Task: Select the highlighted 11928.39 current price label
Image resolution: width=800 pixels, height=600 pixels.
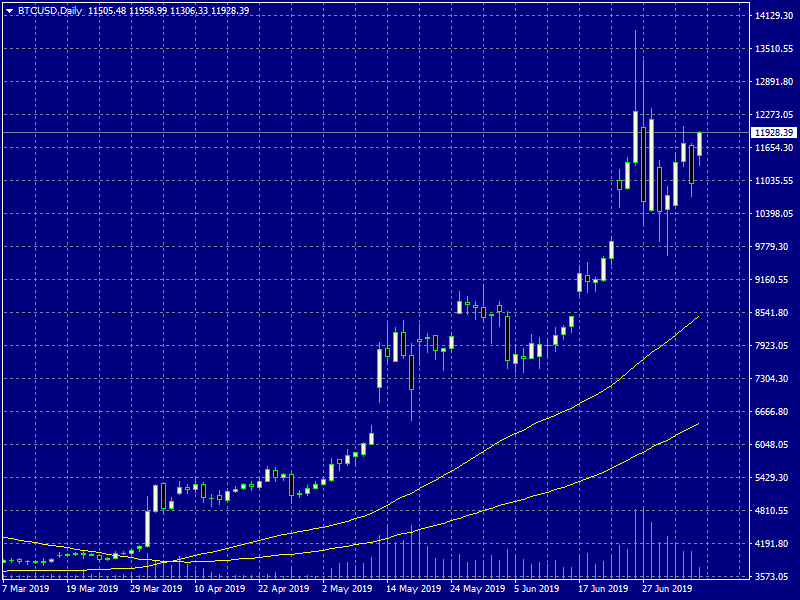Action: [774, 133]
